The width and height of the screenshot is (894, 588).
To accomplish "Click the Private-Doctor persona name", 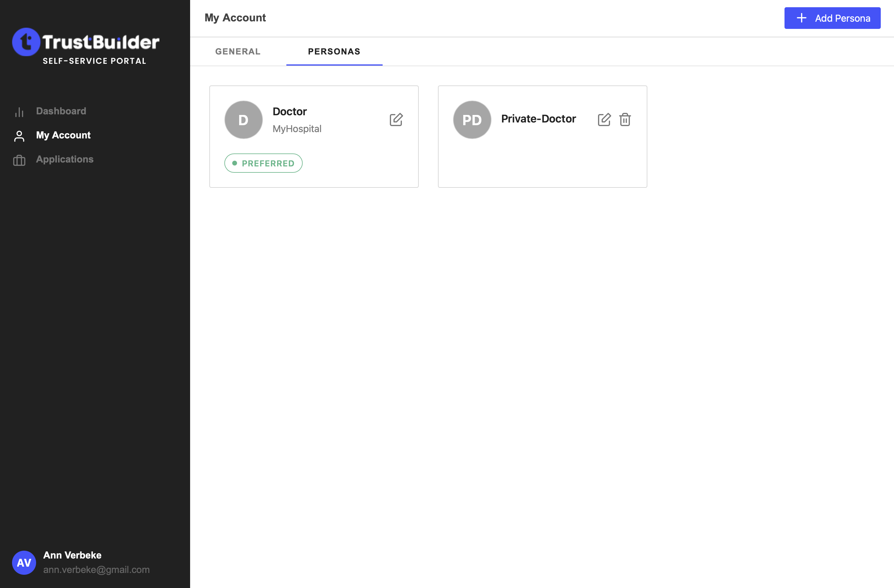I will tap(538, 119).
